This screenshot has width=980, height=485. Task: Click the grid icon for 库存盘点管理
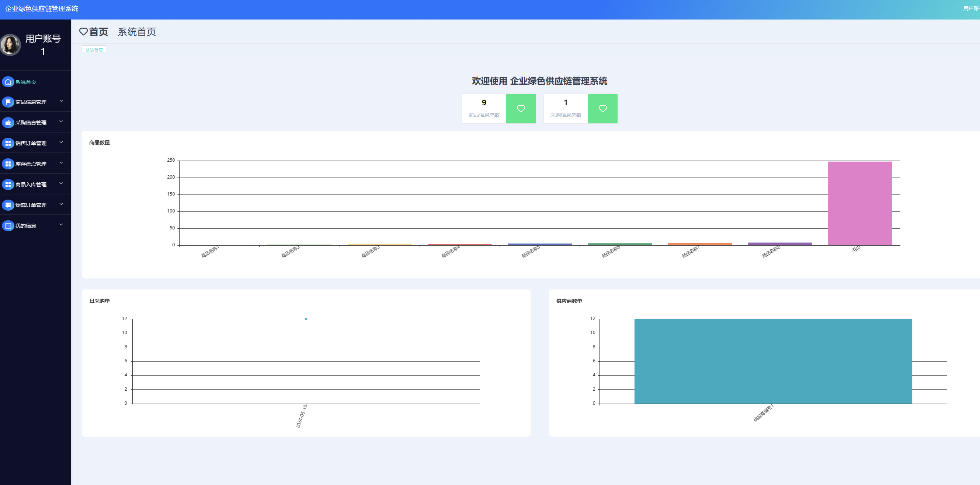pos(8,164)
